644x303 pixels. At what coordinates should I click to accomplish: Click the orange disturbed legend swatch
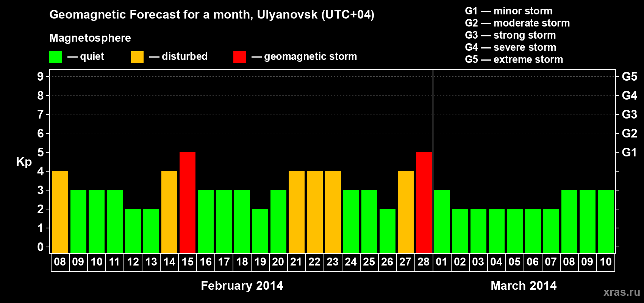(138, 57)
